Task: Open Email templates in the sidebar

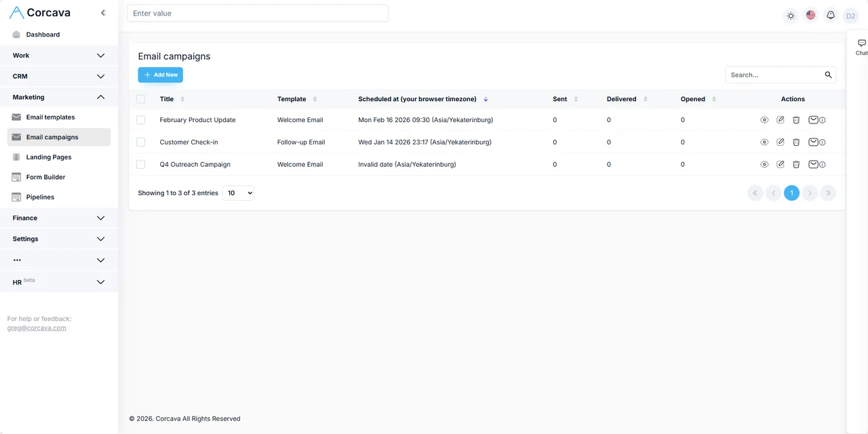Action: click(59, 117)
